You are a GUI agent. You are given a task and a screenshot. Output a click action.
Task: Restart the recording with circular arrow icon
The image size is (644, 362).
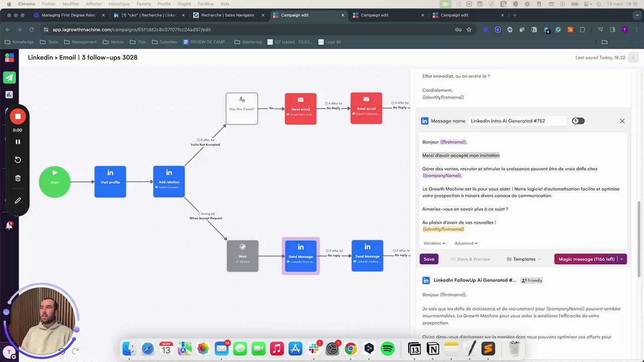18,160
